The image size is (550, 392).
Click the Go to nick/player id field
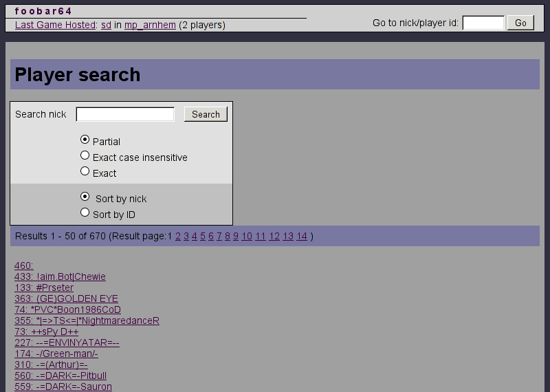(483, 23)
